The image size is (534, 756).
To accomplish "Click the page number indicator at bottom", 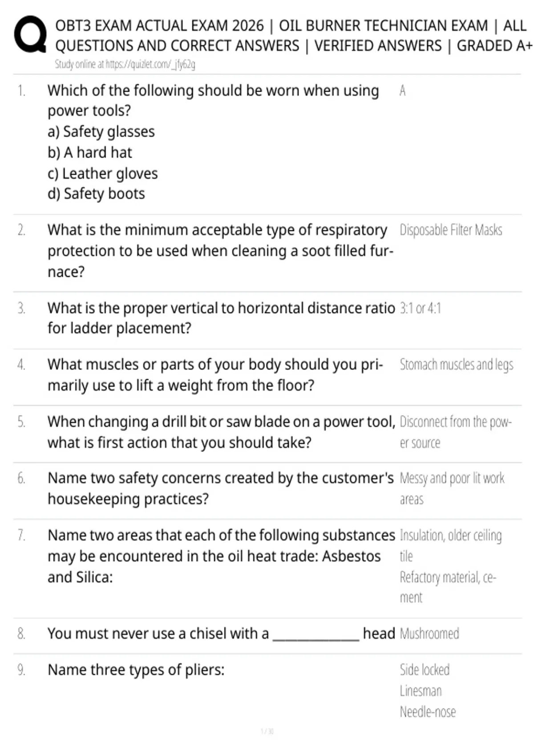I will (x=267, y=731).
